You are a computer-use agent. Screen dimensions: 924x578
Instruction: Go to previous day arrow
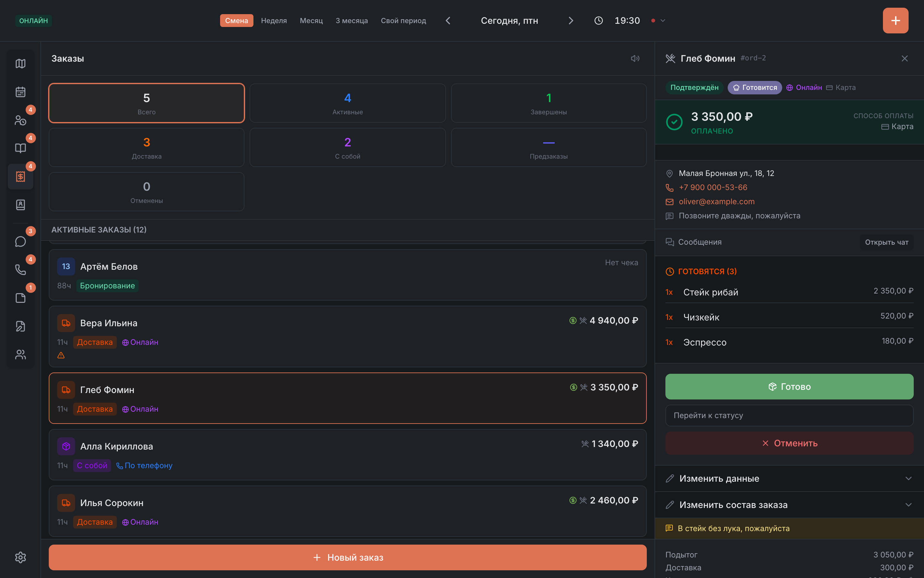(x=448, y=21)
